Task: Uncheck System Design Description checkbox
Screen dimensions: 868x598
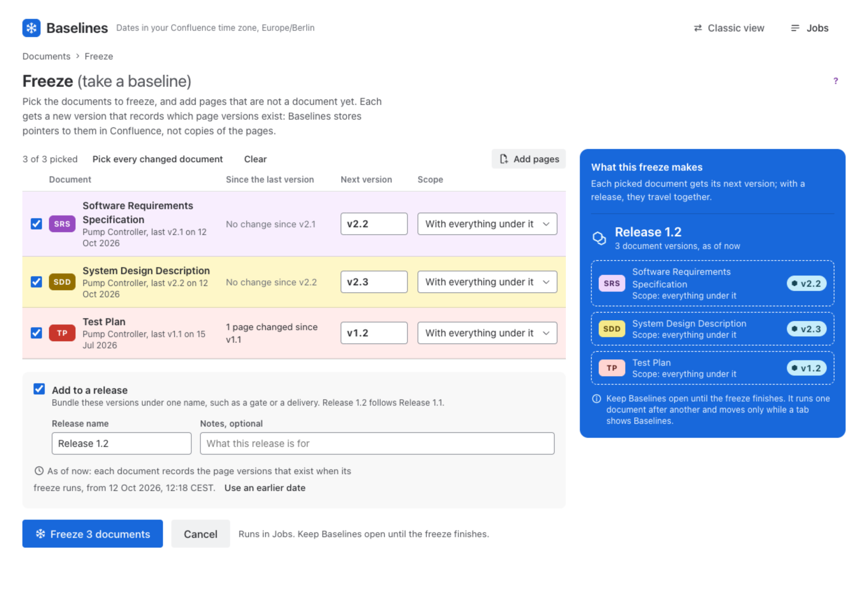Action: click(36, 282)
